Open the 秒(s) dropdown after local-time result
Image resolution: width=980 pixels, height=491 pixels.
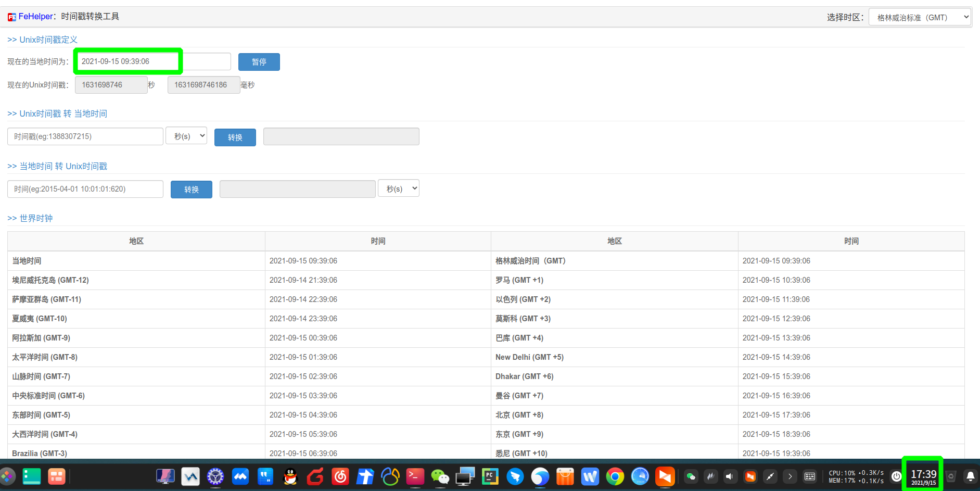399,188
